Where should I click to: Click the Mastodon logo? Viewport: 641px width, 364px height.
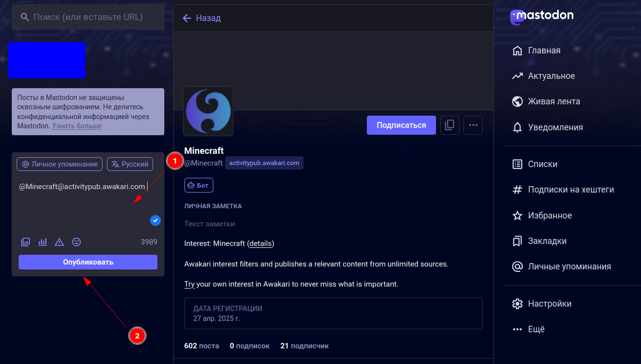tap(541, 16)
